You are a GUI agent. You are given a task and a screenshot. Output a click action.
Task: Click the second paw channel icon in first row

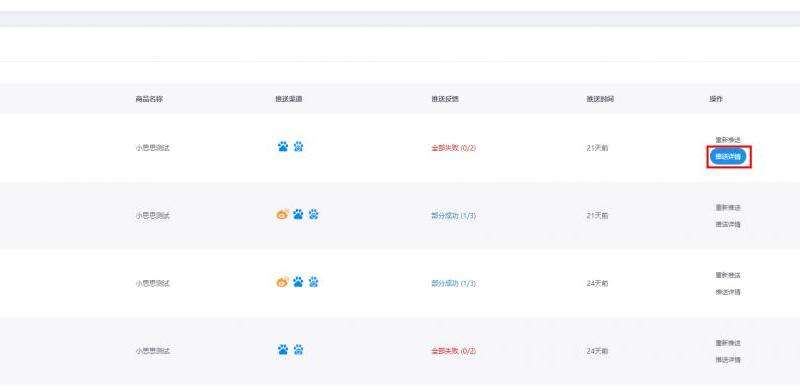pos(298,147)
